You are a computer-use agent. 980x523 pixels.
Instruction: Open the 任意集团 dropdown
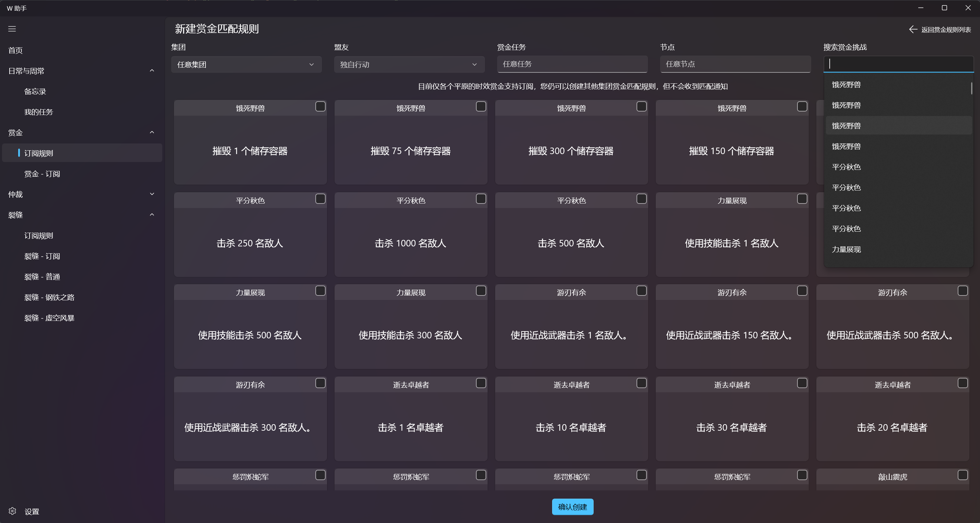pos(246,64)
